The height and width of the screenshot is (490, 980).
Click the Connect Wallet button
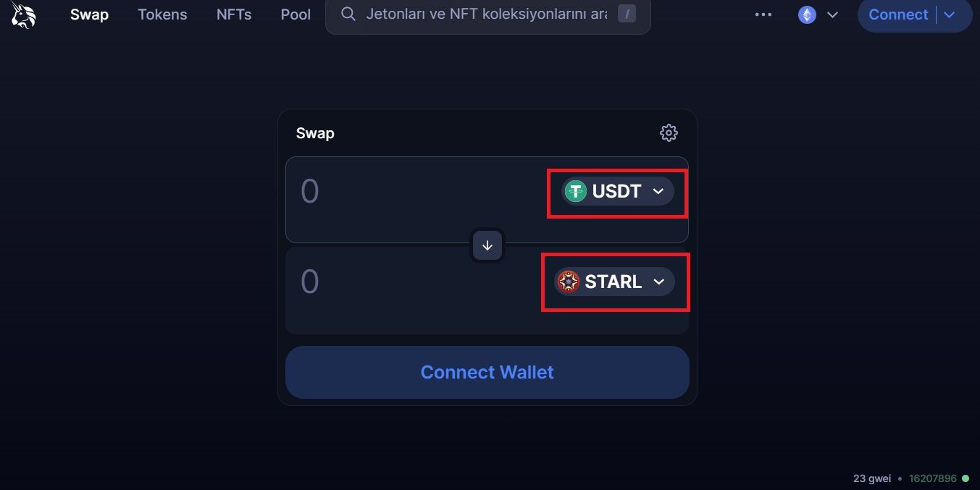pos(487,372)
